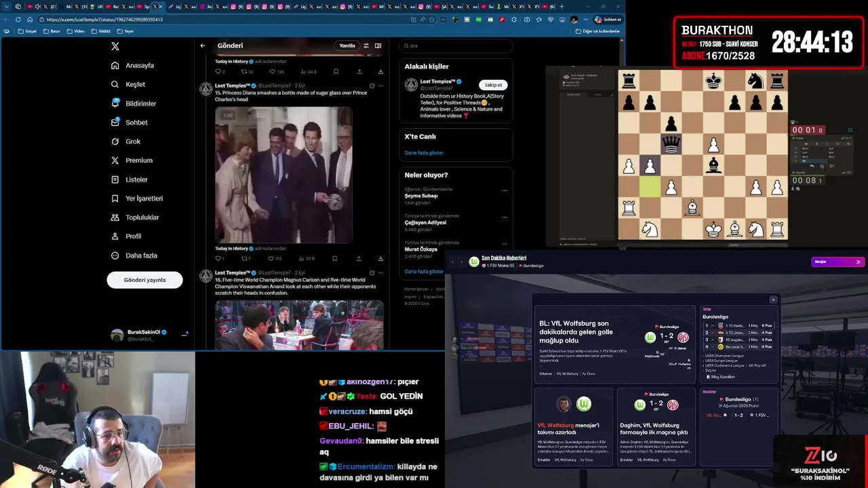Go back in the football game navigation
This screenshot has height=488, width=868.
453,262
